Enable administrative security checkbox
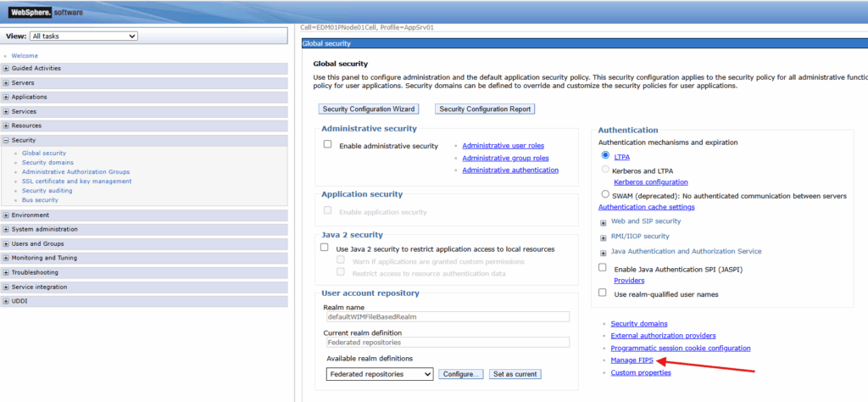Viewport: 868px width, 402px height. (327, 145)
